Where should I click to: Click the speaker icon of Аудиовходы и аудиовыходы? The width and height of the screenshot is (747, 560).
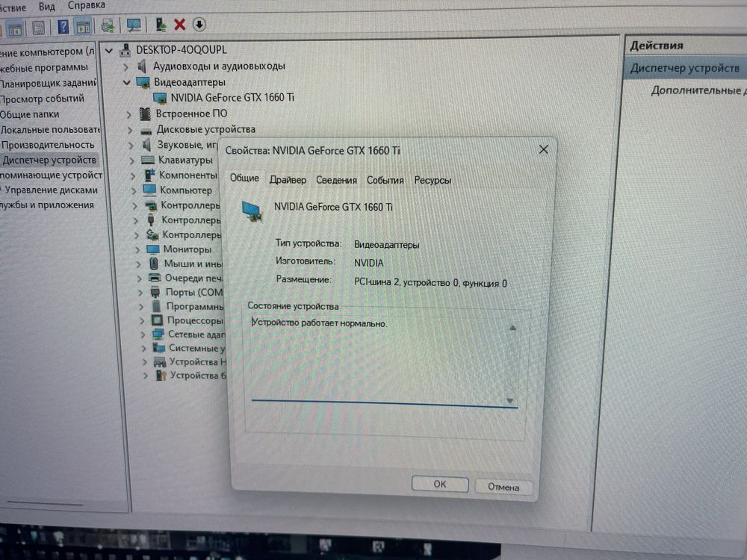[x=142, y=66]
